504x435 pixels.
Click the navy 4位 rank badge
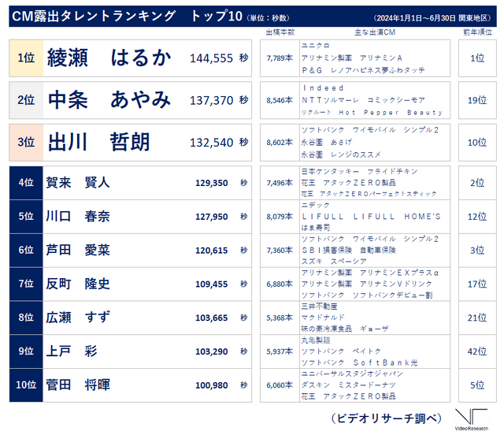26,183
